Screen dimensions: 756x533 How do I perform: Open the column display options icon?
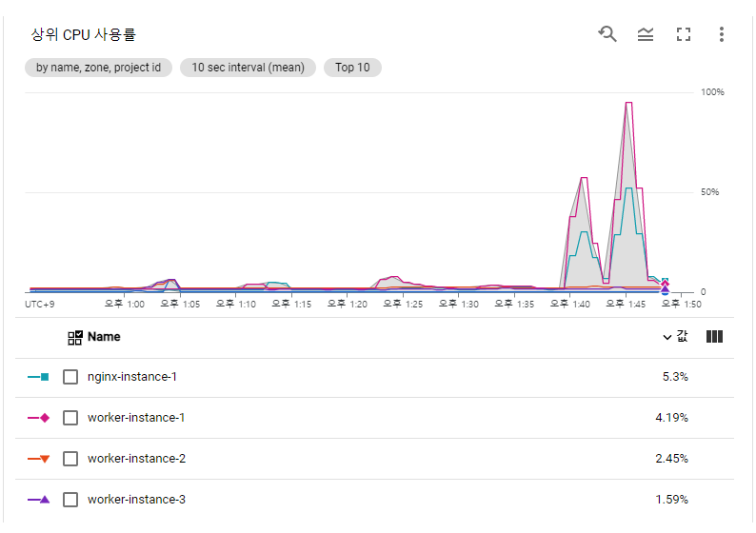(714, 336)
